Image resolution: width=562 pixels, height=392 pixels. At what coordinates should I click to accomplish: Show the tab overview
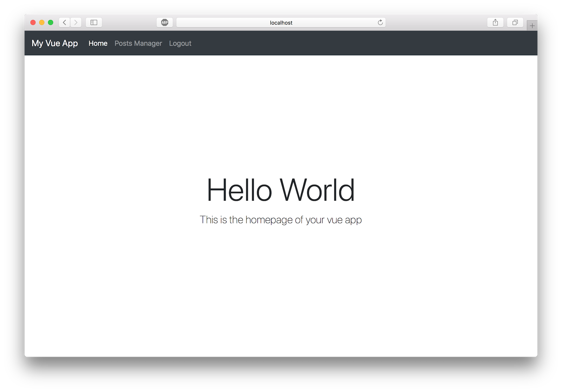[x=515, y=22]
